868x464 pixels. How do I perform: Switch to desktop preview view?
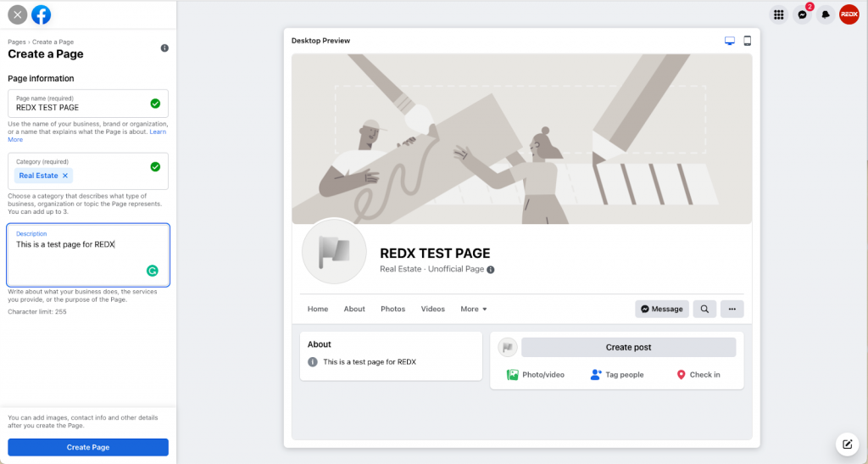(730, 41)
